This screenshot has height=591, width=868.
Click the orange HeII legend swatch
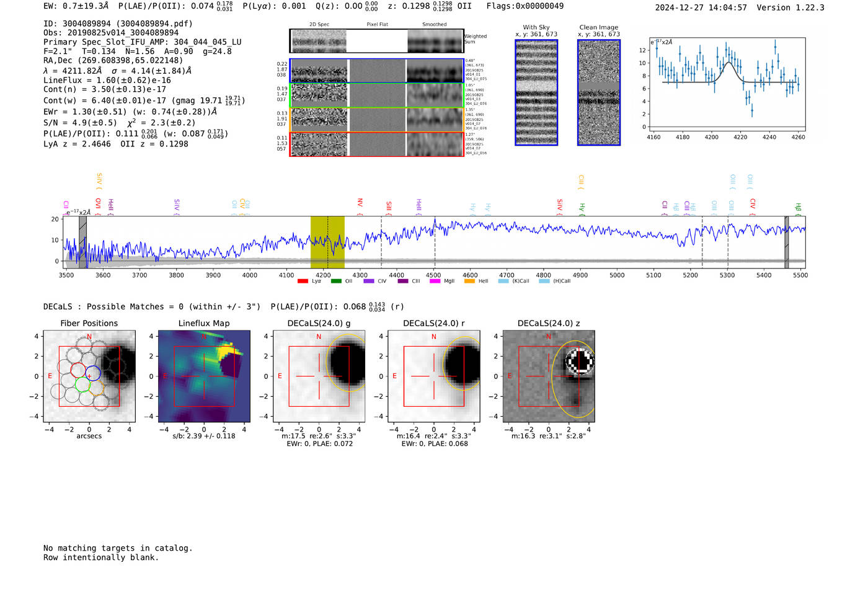(x=469, y=282)
